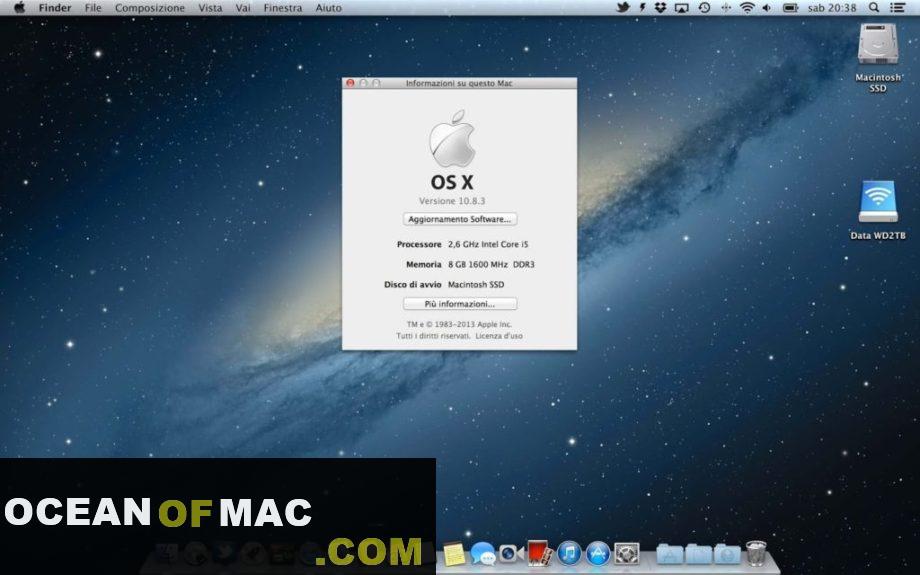Open the Applications folder stack in Dock
This screenshot has width=920, height=575.
669,553
